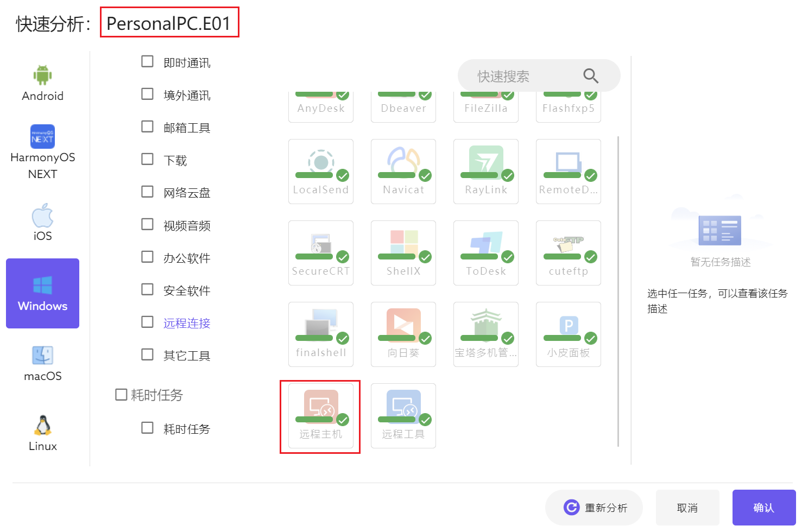Tick the parent 耗时任务 group checkbox

coord(121,395)
